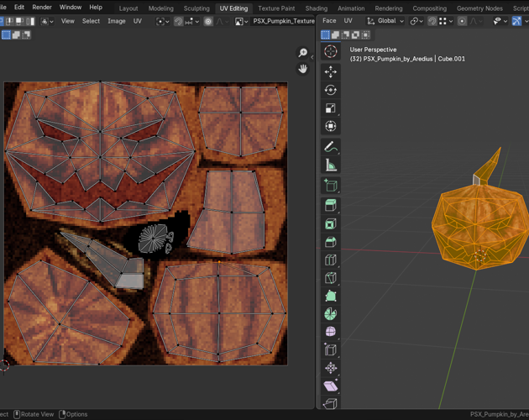The width and height of the screenshot is (529, 420).
Task: Open the Render menu
Action: [x=42, y=8]
